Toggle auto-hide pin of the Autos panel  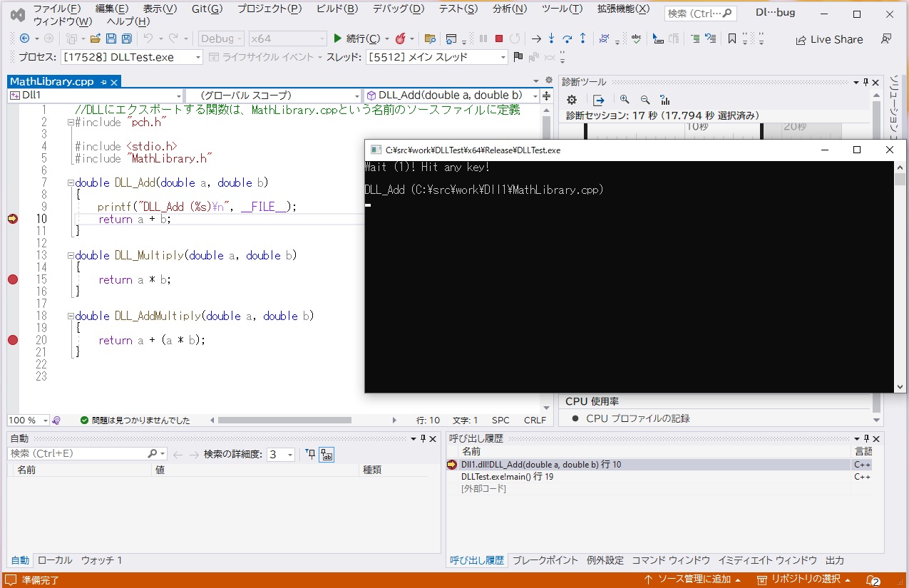click(x=423, y=438)
